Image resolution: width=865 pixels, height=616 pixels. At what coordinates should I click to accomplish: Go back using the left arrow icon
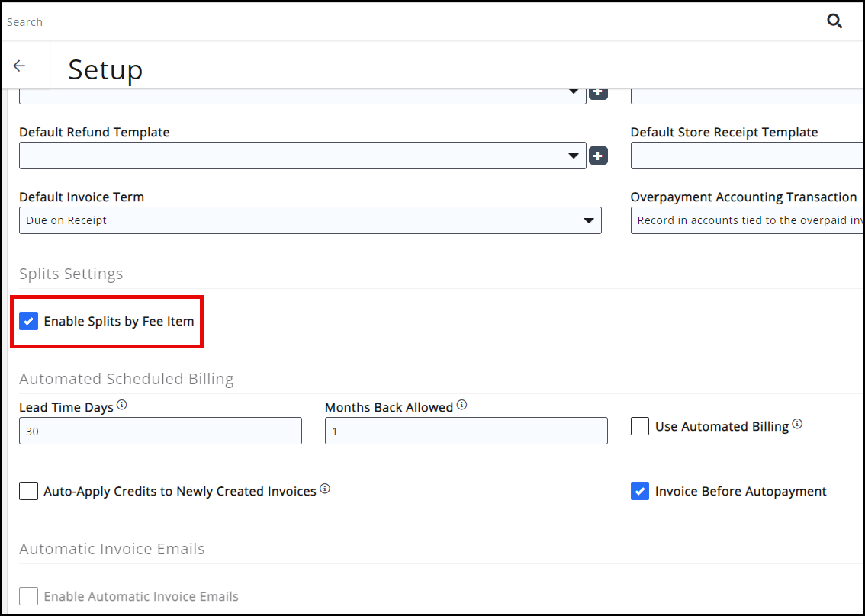tap(20, 66)
